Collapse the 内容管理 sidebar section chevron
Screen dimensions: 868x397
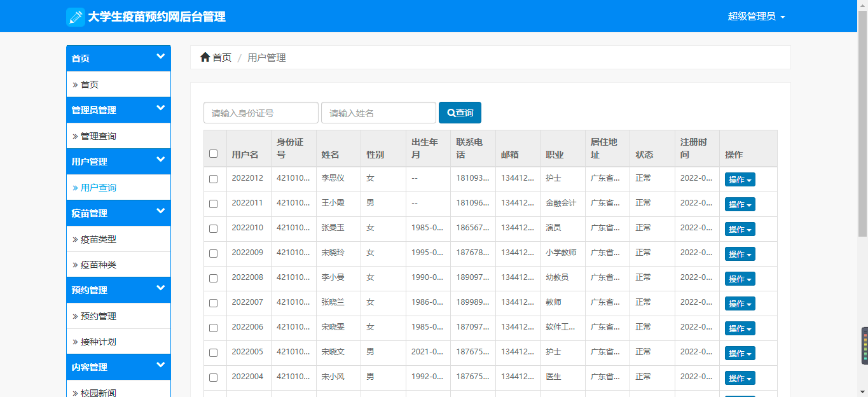[160, 365]
